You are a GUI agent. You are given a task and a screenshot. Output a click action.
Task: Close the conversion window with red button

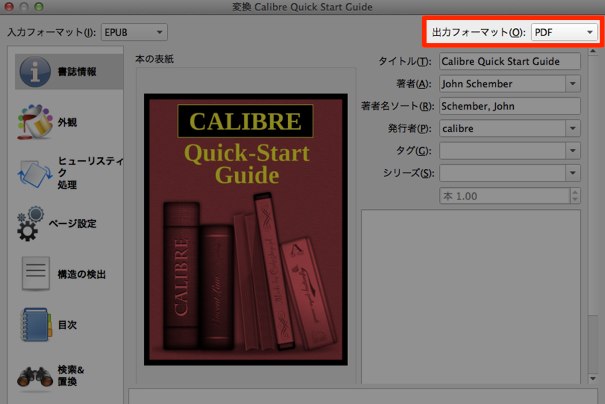pyautogui.click(x=9, y=7)
